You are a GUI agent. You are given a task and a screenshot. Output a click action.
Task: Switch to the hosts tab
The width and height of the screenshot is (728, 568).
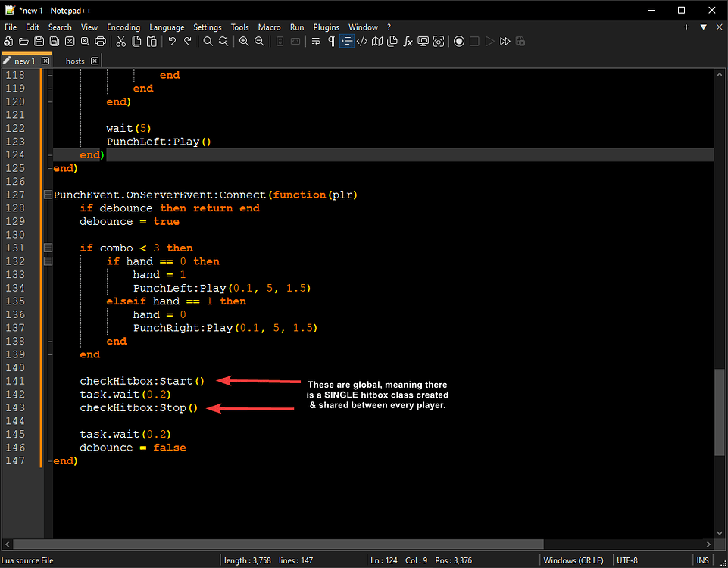click(75, 61)
